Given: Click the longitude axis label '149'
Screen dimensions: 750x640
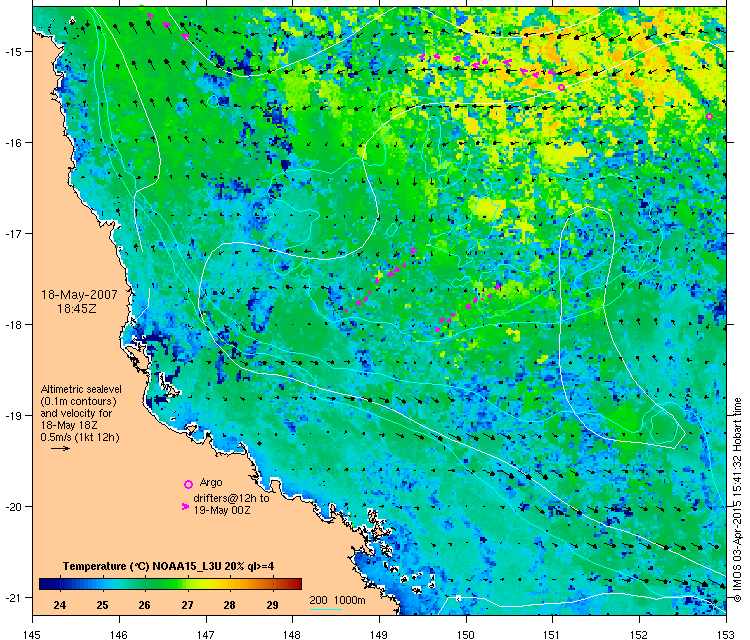Looking at the screenshot, I should pyautogui.click(x=379, y=635).
